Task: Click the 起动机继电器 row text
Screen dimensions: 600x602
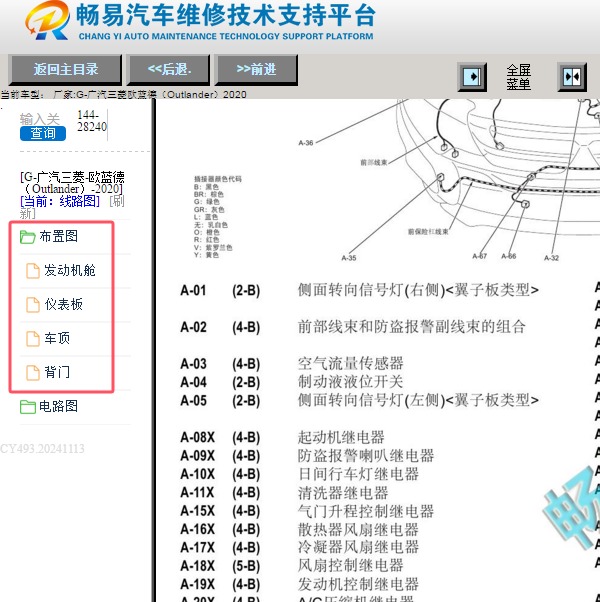Action: (341, 437)
